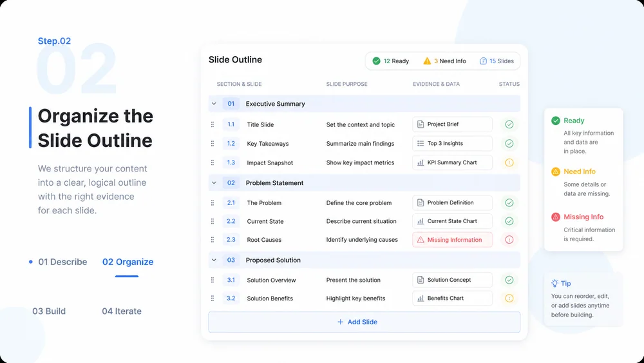Open the Benefits Chart evidence chip

[452, 298]
